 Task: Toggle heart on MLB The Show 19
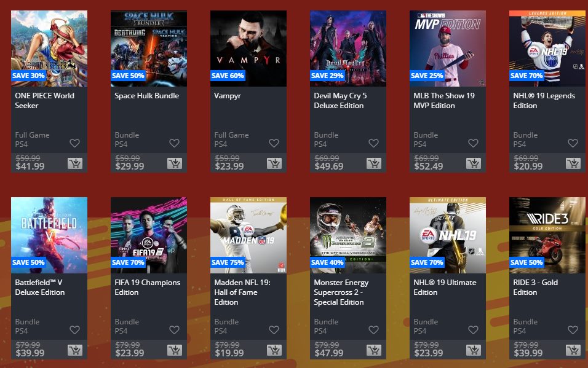point(473,143)
